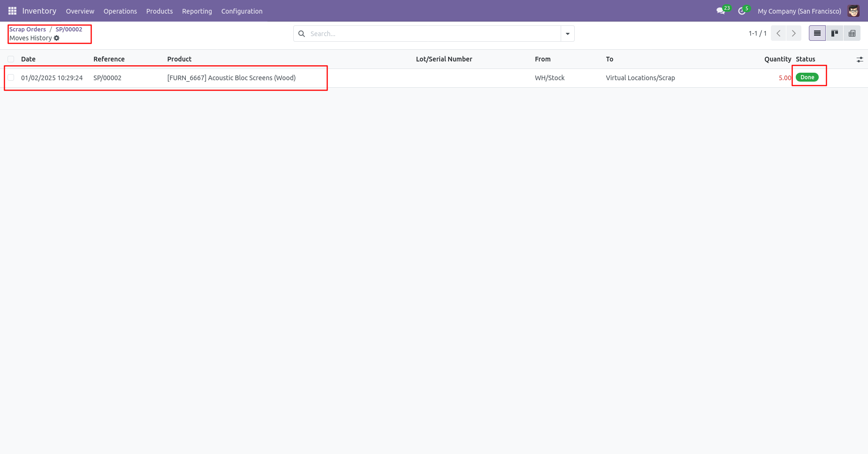The width and height of the screenshot is (868, 454).
Task: Click the 5.00 quantity value
Action: coord(785,78)
